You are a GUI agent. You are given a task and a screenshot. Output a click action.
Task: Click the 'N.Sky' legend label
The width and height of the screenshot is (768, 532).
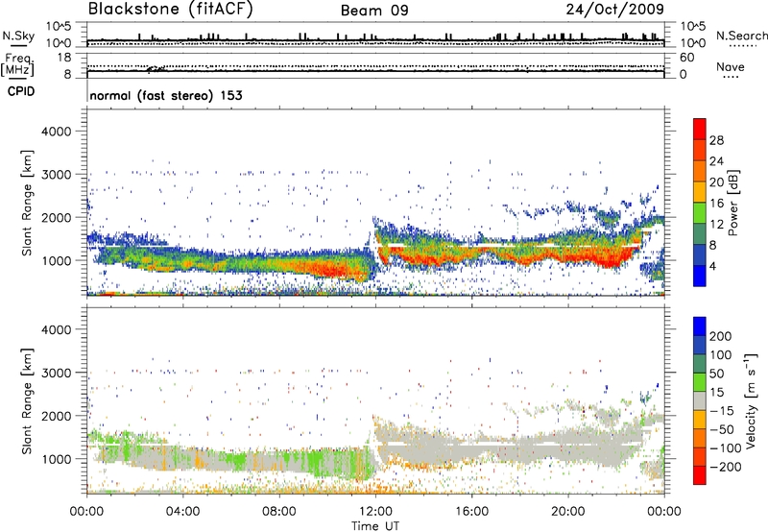pyautogui.click(x=18, y=36)
